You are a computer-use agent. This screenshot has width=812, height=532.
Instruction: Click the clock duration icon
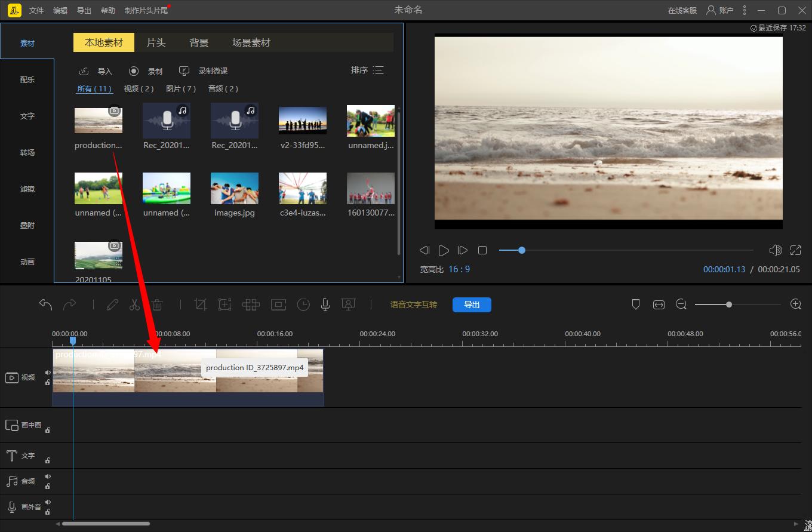tap(303, 305)
